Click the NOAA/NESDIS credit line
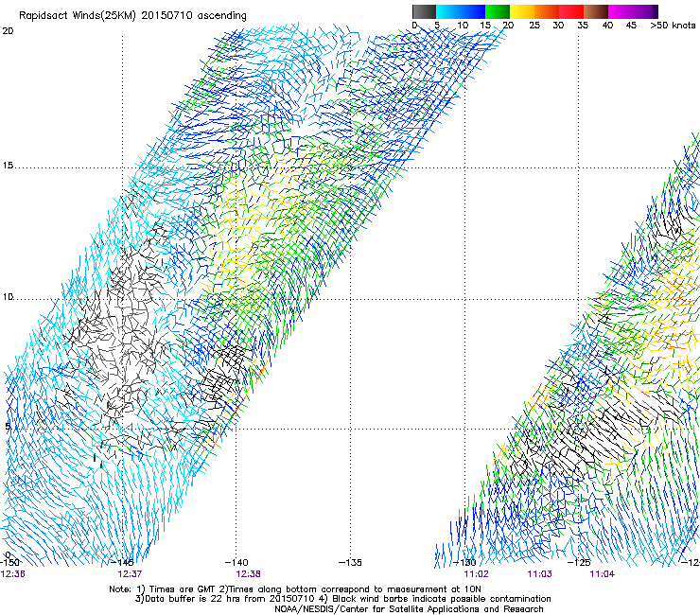Image resolution: width=700 pixels, height=615 pixels. [409, 609]
